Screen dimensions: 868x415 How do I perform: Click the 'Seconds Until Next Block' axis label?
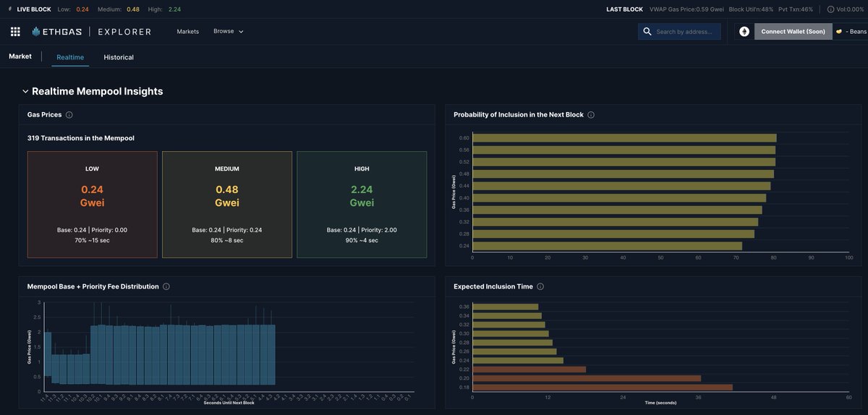pyautogui.click(x=229, y=402)
